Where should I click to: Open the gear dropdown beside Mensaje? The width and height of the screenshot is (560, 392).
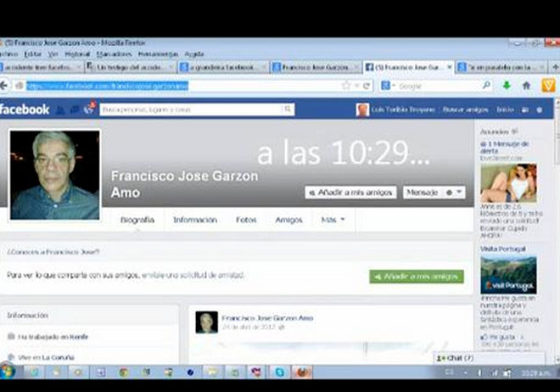tap(455, 193)
